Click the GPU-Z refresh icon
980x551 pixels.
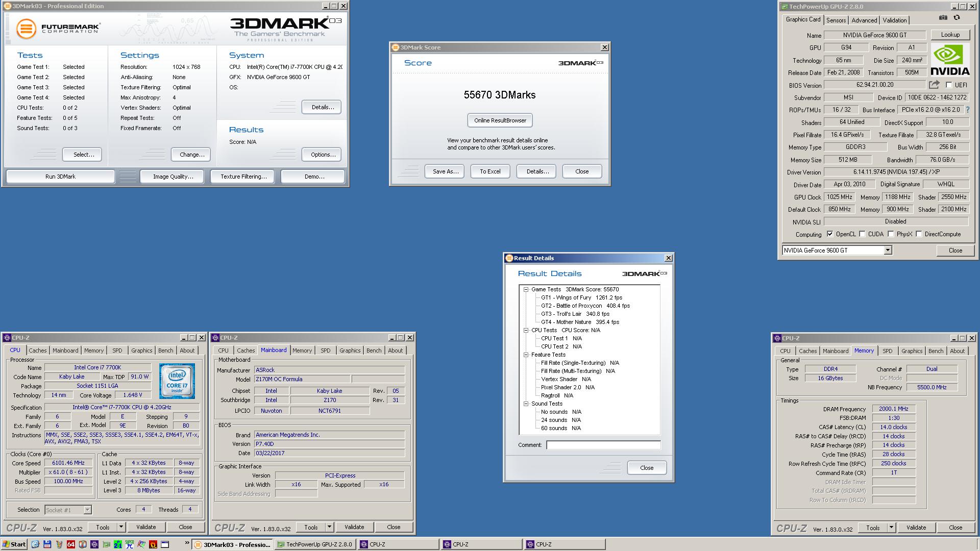[957, 18]
